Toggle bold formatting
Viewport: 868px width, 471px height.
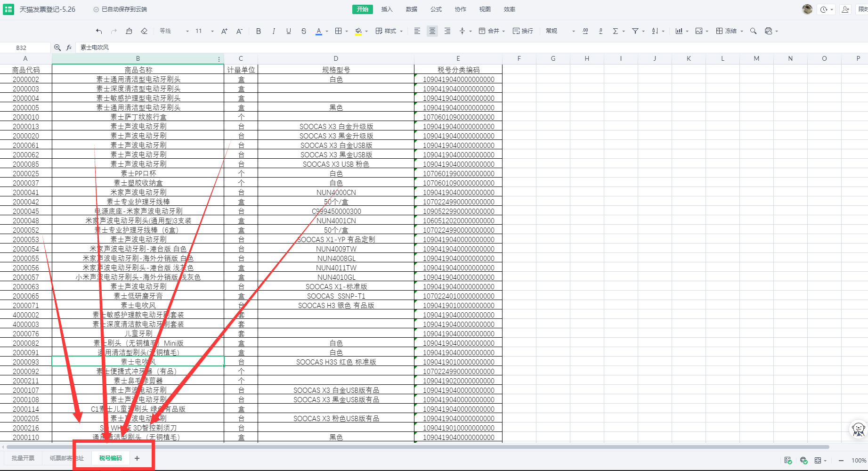coord(259,31)
